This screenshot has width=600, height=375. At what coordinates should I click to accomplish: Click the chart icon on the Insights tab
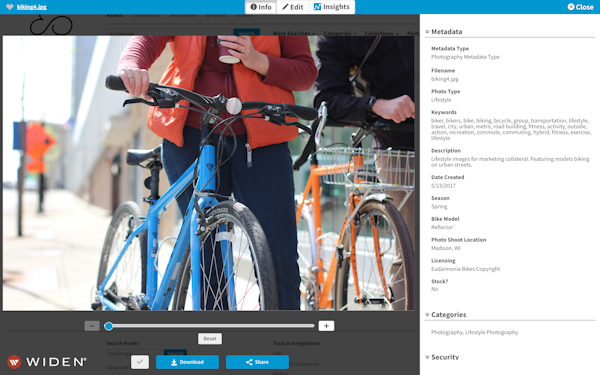[317, 7]
